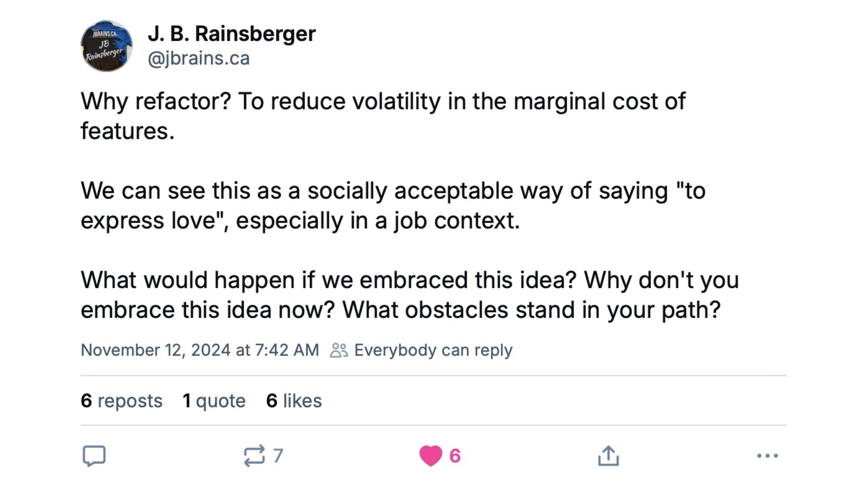Click the people icon beside reply settings
This screenshot has width=868, height=488.
pos(339,350)
